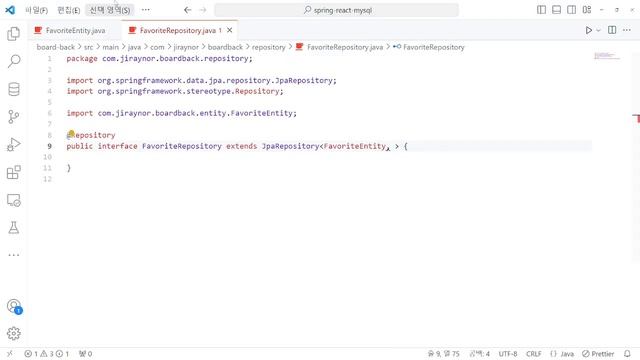Viewport: 640px width, 360px height.
Task: Click the main breadcrumb
Action: 110,47
